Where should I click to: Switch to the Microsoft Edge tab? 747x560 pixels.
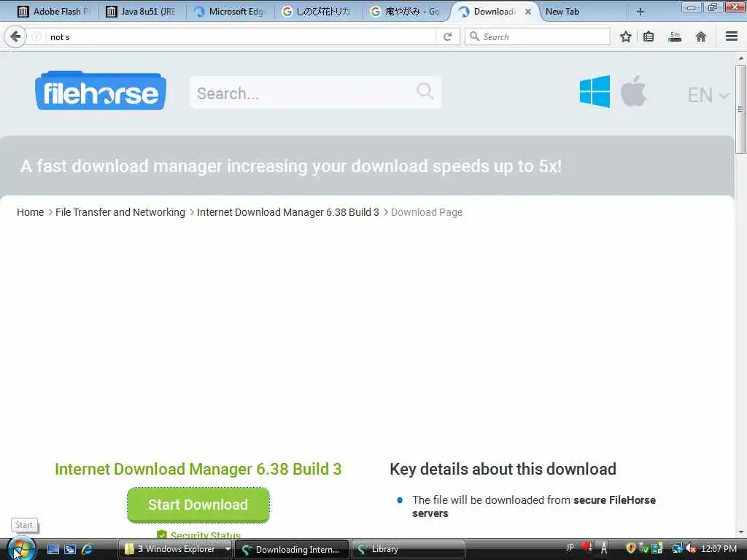pyautogui.click(x=231, y=12)
